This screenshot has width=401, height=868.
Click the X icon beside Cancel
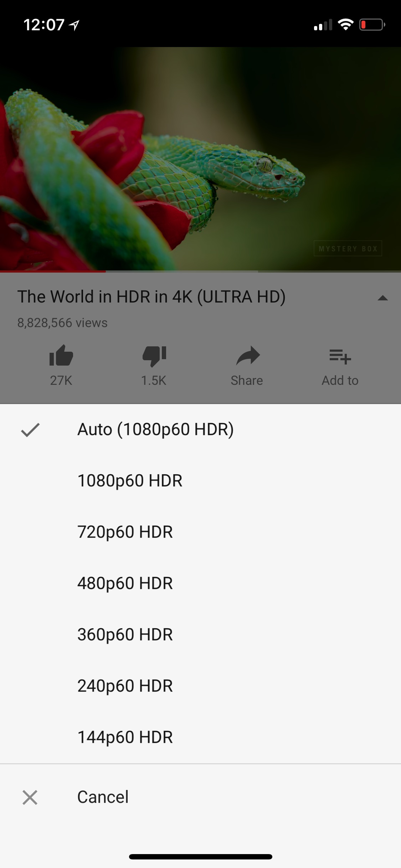30,797
